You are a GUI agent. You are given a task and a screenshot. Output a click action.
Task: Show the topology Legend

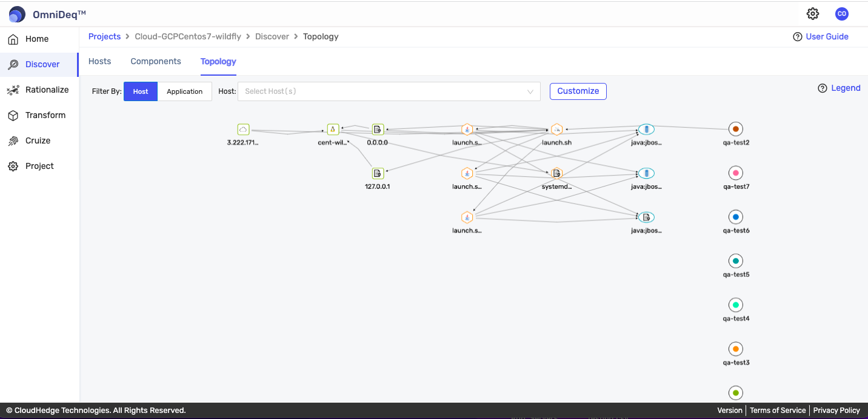coord(846,88)
